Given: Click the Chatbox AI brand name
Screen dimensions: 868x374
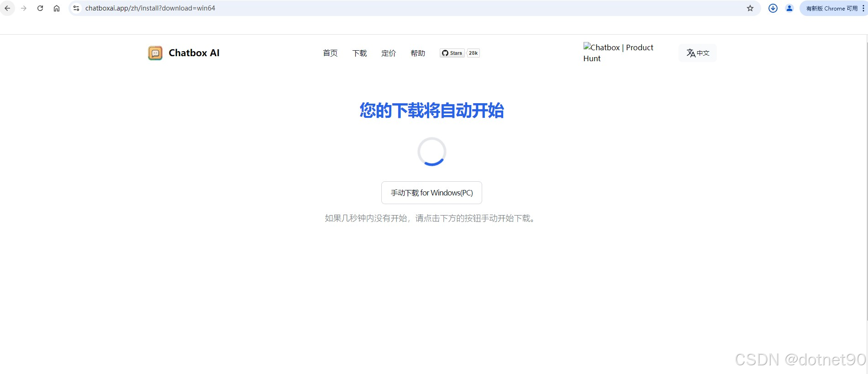Looking at the screenshot, I should [x=194, y=53].
